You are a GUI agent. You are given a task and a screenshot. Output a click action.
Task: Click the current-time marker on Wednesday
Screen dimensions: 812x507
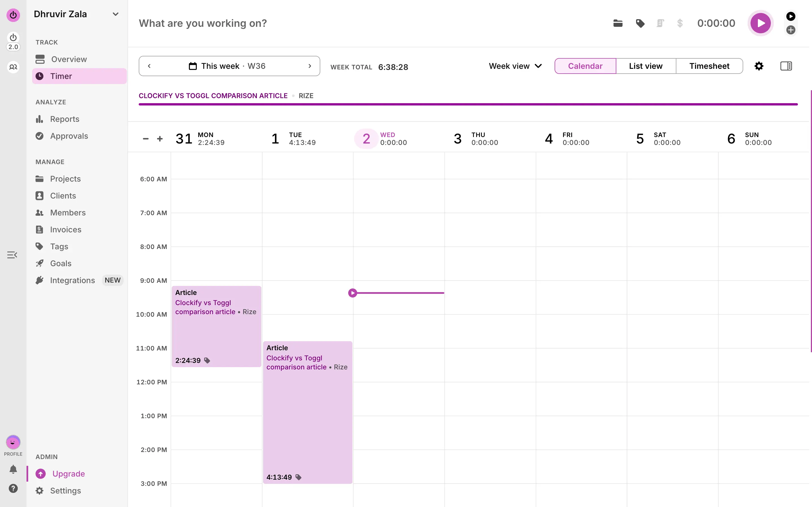pyautogui.click(x=352, y=293)
